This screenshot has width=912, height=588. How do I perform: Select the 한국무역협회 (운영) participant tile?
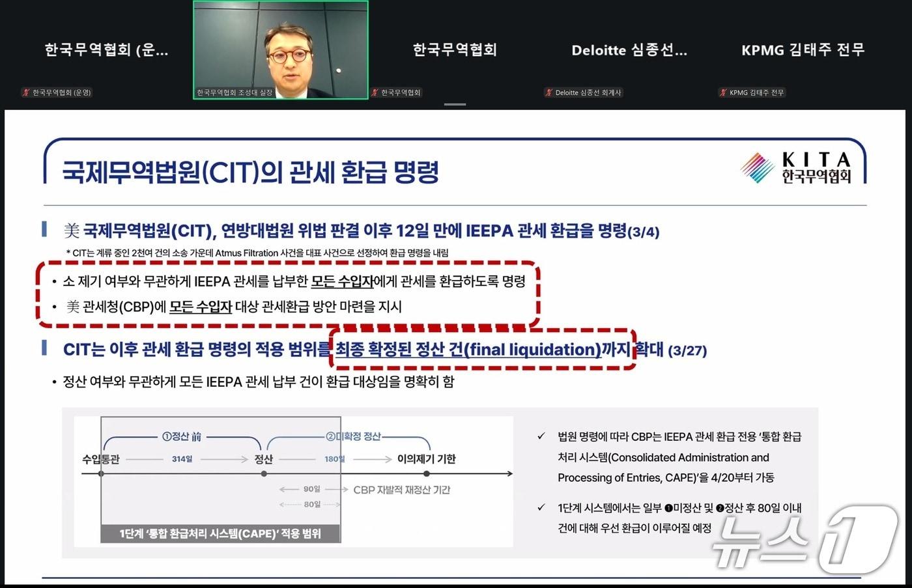point(106,50)
